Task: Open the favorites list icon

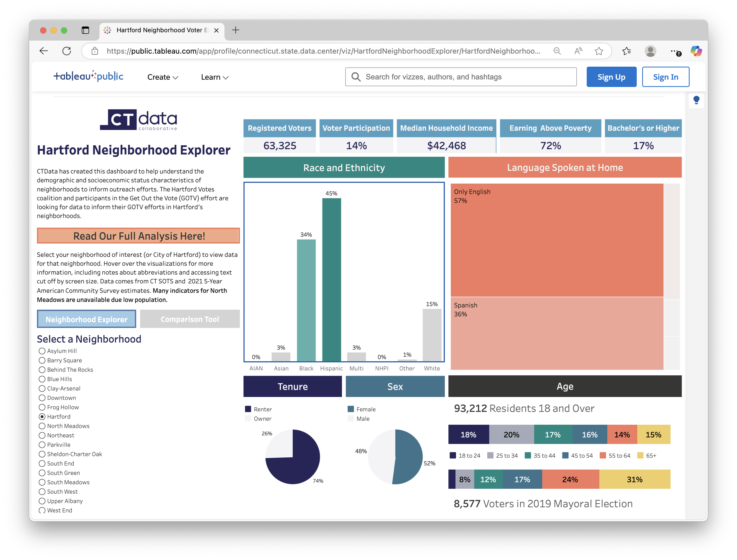Action: coord(626,51)
